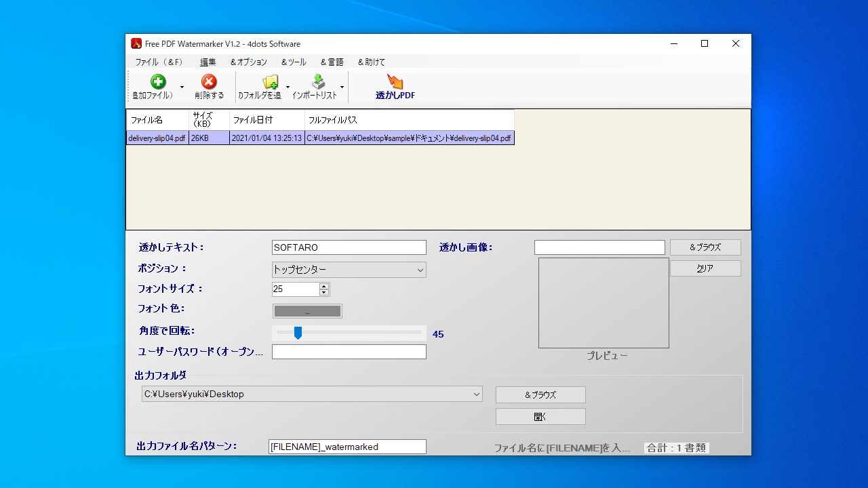868x488 pixels.
Task: Open the 編集 menu
Action: coord(208,62)
